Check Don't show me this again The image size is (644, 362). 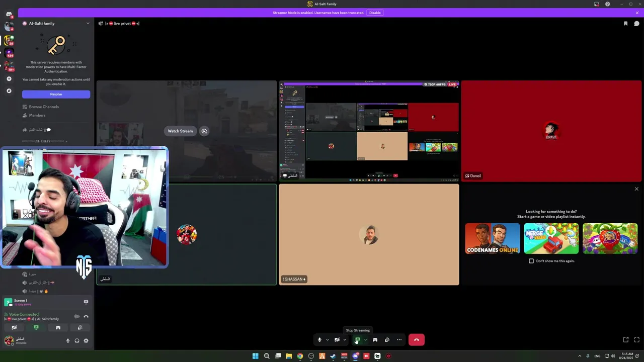tap(531, 261)
